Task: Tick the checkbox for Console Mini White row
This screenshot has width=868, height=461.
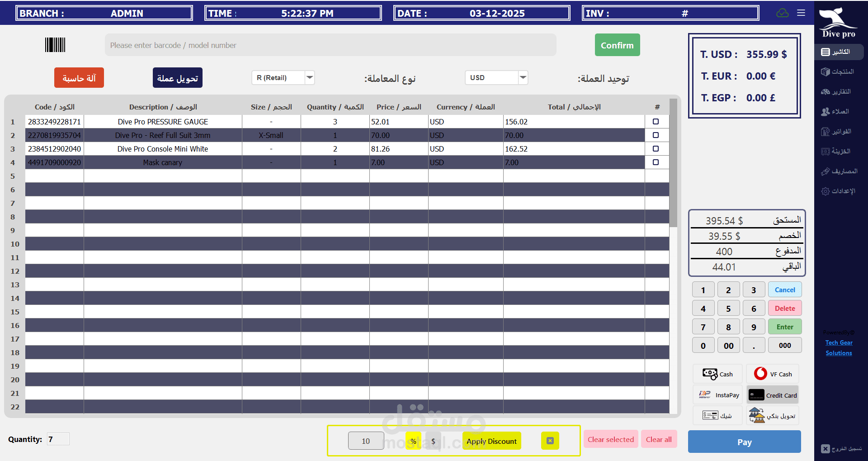Action: (656, 149)
